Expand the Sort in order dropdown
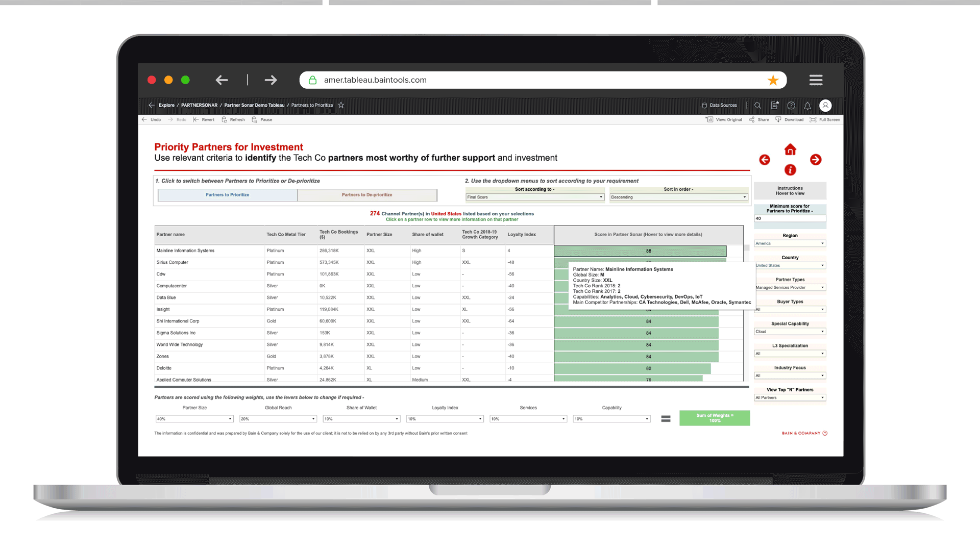Image resolution: width=980 pixels, height=551 pixels. pos(679,197)
